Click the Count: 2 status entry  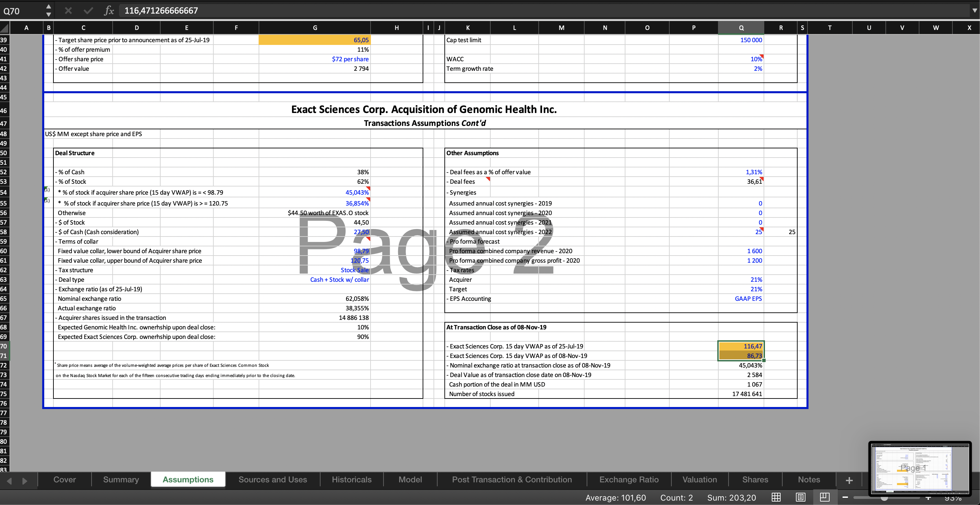click(x=676, y=498)
